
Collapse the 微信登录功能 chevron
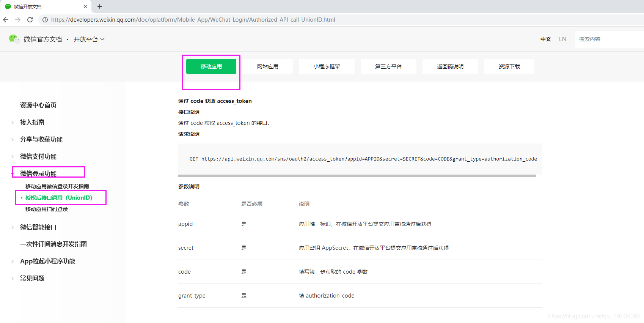13,173
